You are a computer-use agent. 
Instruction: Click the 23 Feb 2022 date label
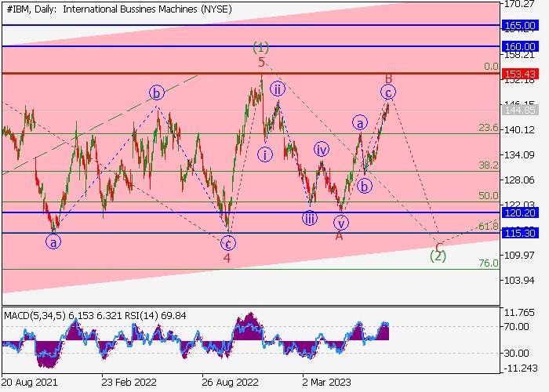click(129, 383)
